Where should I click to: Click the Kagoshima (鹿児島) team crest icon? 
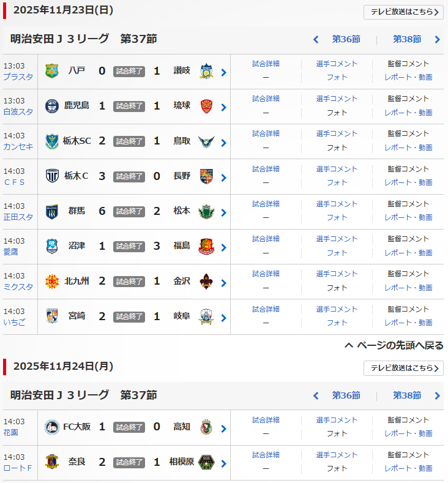(52, 106)
